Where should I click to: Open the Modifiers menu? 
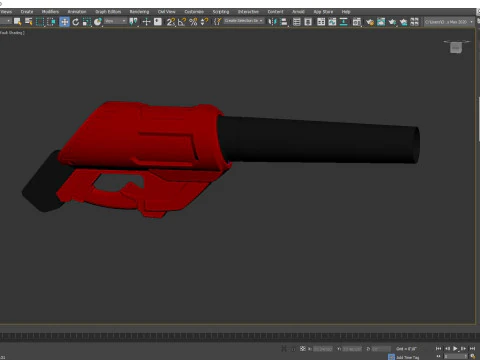50,12
